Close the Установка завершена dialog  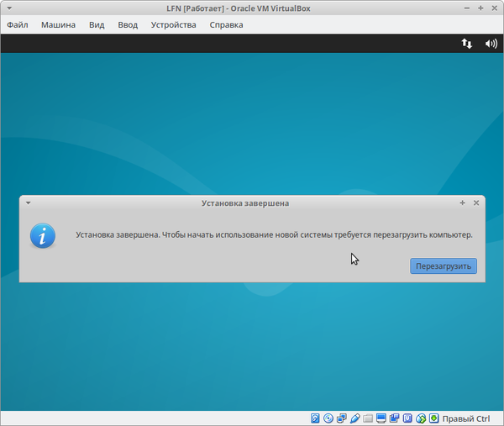pos(476,202)
